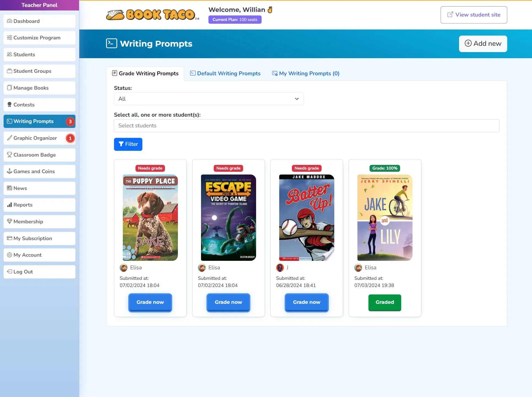Click Grade now for Batter Up! submission

point(306,302)
